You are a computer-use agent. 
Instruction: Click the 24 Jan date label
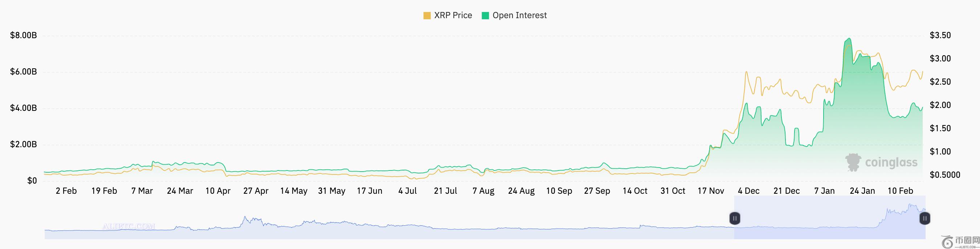862,191
